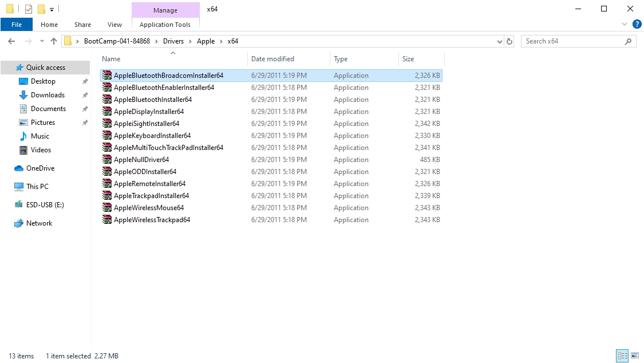Open the View ribbon tab
644x363 pixels.
click(x=114, y=25)
